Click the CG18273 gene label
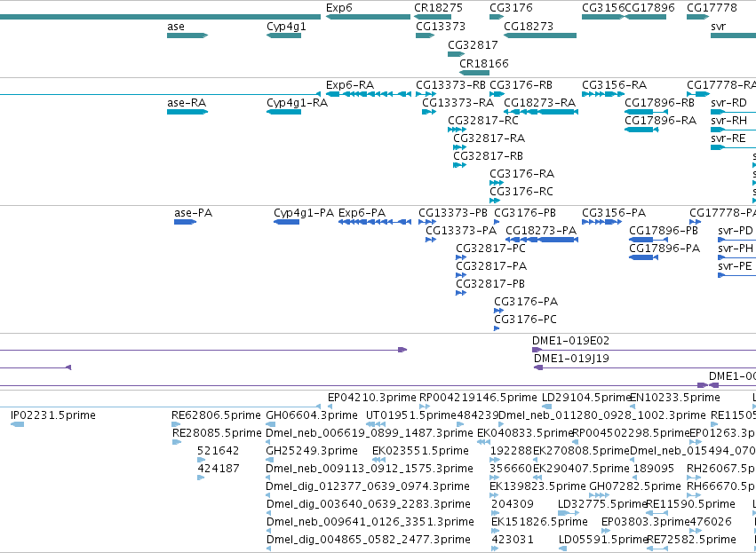 click(x=529, y=27)
